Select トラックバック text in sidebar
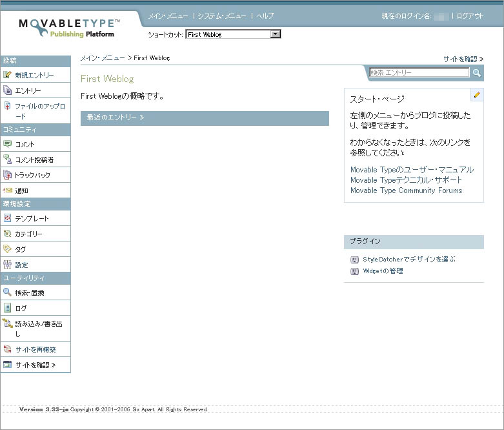The width and height of the screenshot is (504, 430). point(32,175)
